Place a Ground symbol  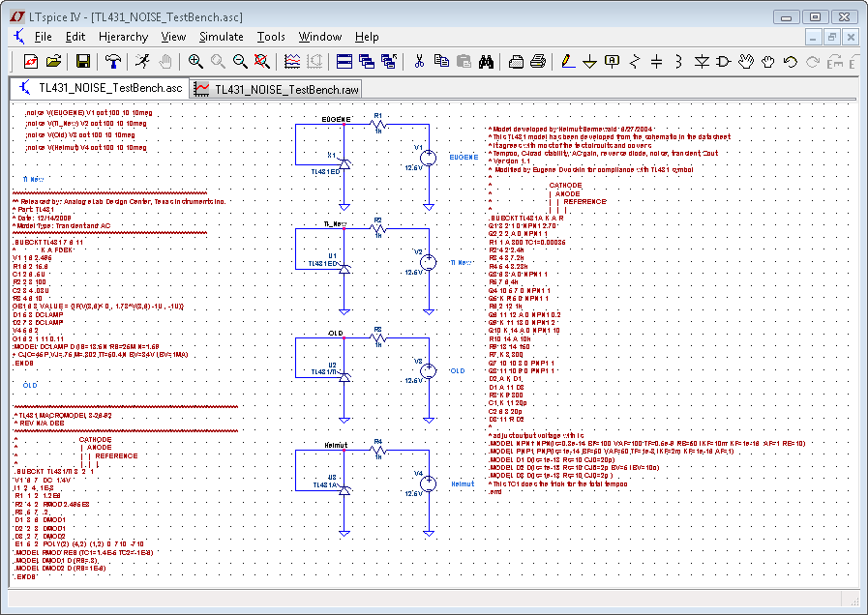point(589,61)
